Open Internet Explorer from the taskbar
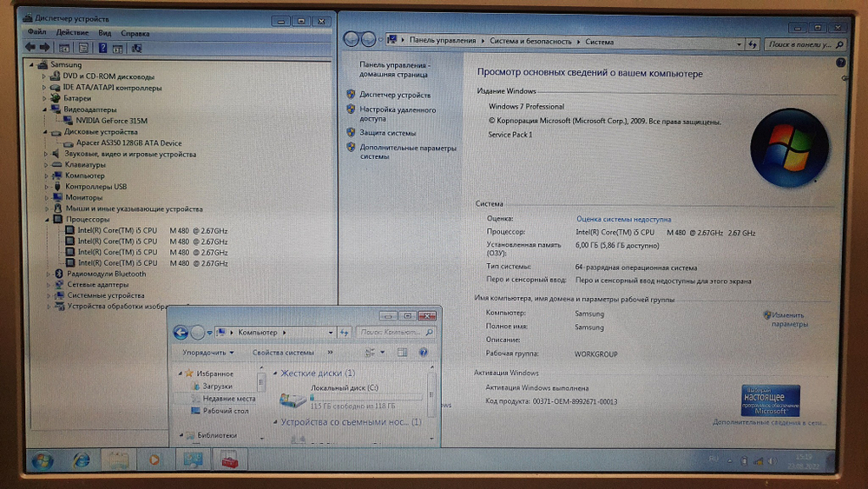Viewport: 868px width, 489px height. (82, 460)
